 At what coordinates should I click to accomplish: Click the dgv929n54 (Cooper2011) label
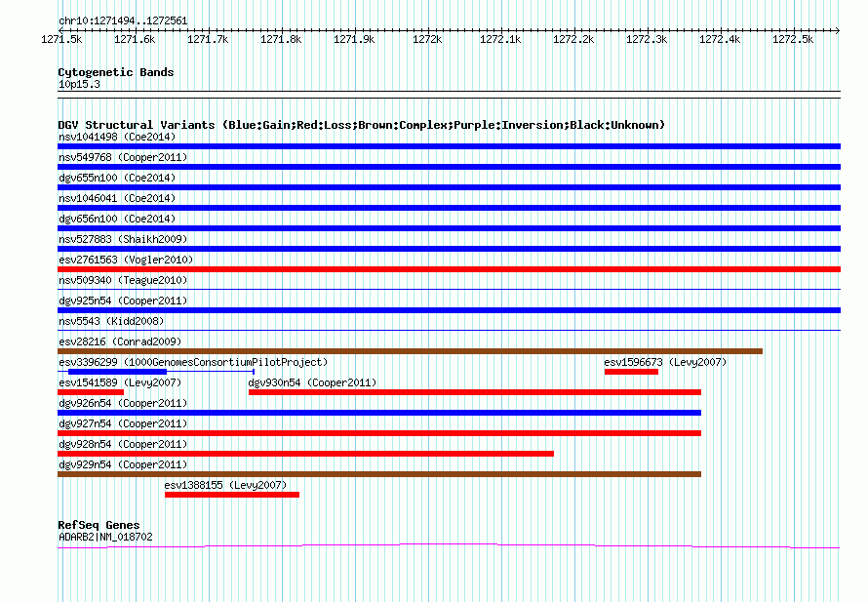click(123, 464)
